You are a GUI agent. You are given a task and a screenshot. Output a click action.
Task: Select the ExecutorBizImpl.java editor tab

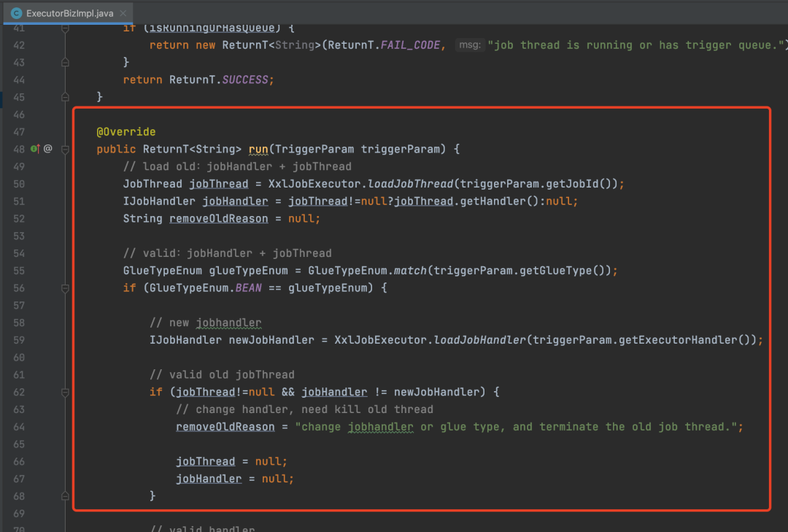tap(69, 13)
